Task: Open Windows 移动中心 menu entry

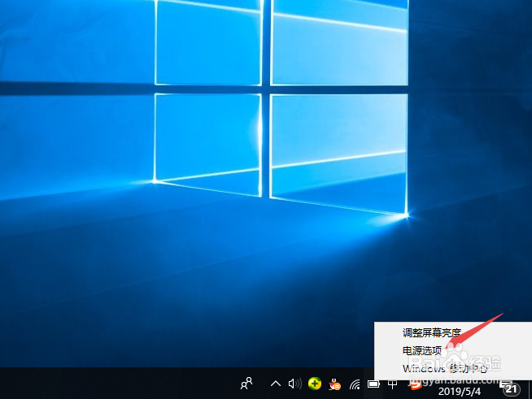Action: tap(445, 368)
